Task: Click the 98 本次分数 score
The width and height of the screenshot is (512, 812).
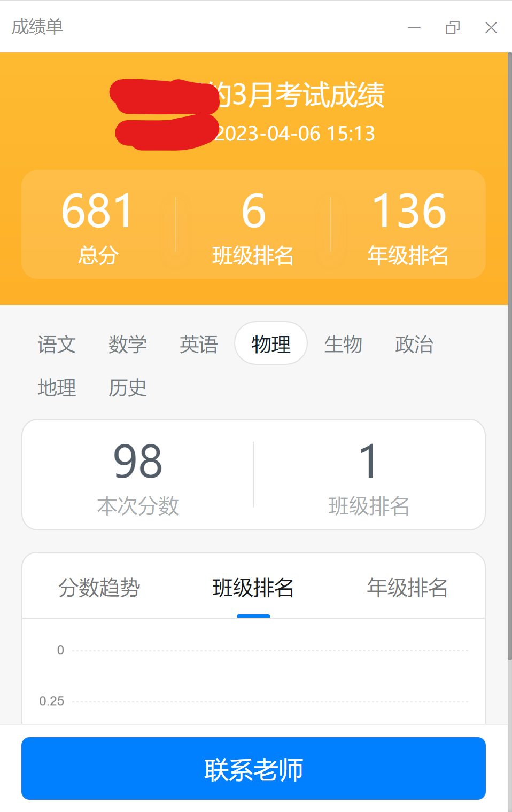Action: [138, 475]
